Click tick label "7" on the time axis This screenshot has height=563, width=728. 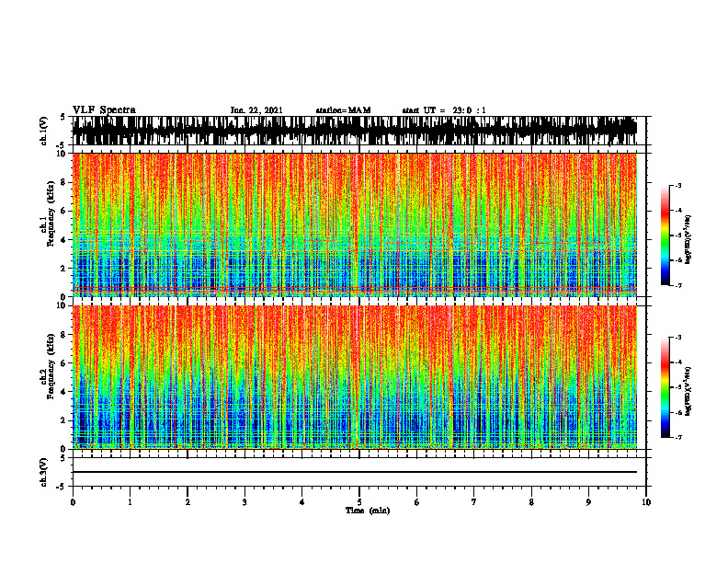click(x=474, y=502)
